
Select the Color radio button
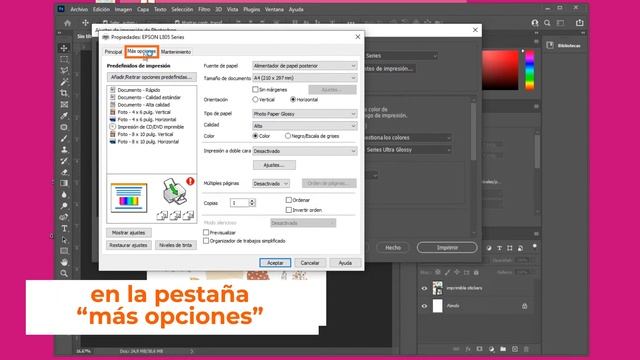256,136
